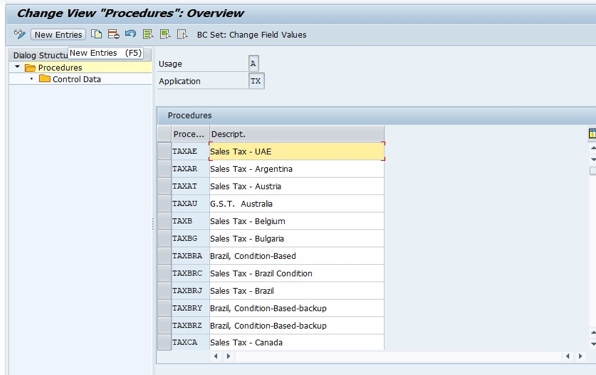Click the display/change toggle glasses icon

(x=19, y=34)
